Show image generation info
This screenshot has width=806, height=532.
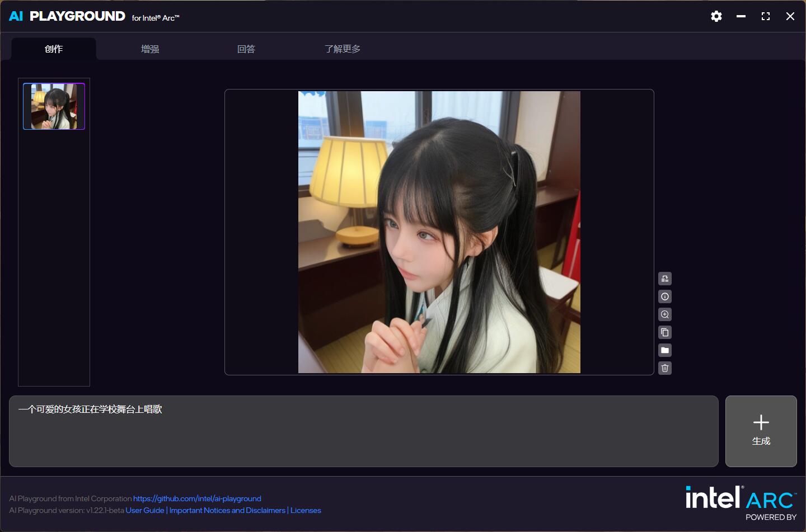point(665,296)
